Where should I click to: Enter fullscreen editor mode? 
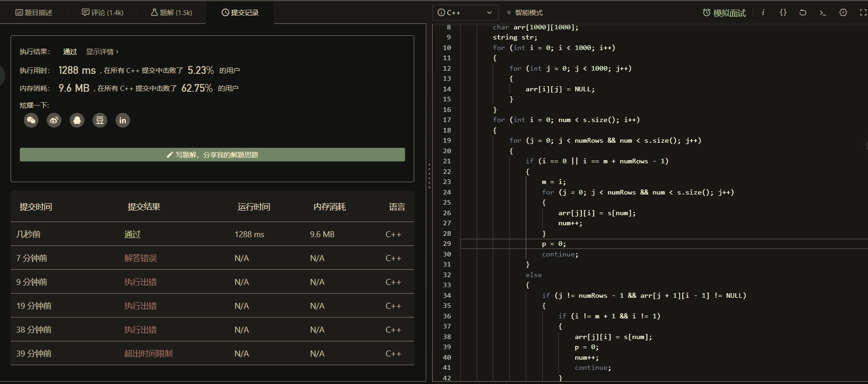[x=863, y=12]
